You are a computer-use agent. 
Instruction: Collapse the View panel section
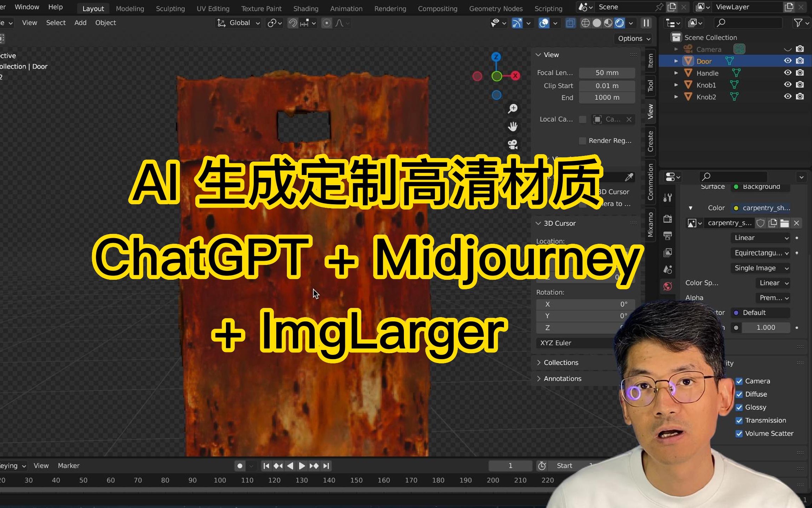(539, 55)
